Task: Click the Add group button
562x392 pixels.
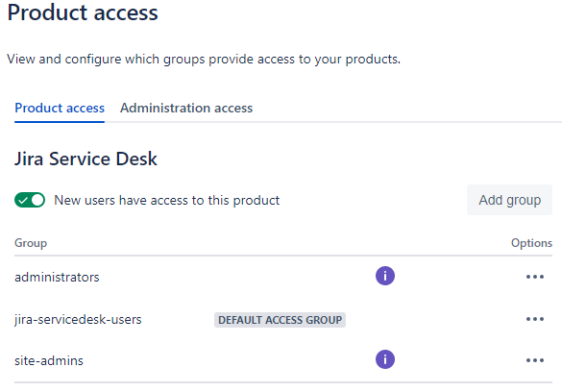Action: tap(509, 200)
